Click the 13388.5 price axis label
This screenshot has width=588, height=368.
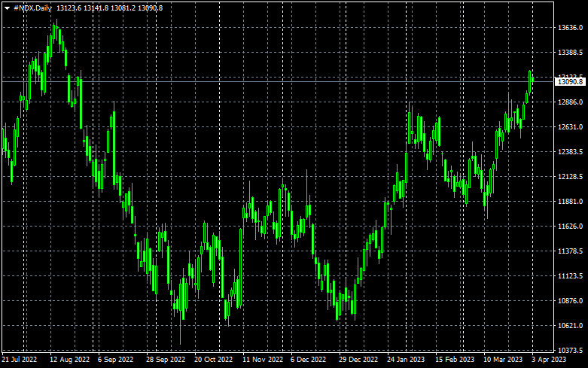tap(570, 53)
